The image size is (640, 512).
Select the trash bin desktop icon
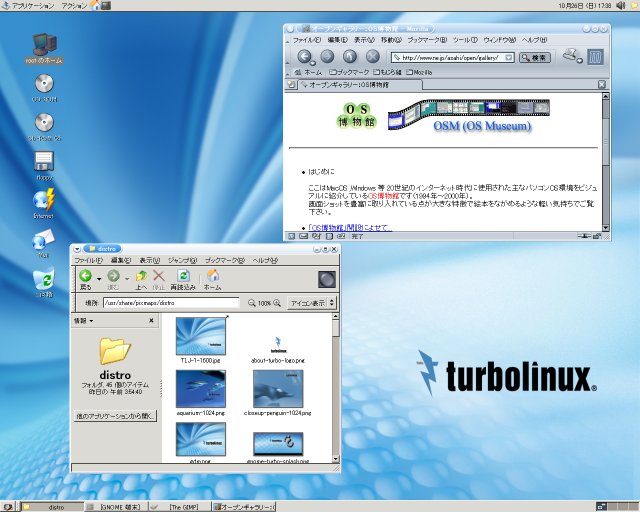(x=44, y=282)
